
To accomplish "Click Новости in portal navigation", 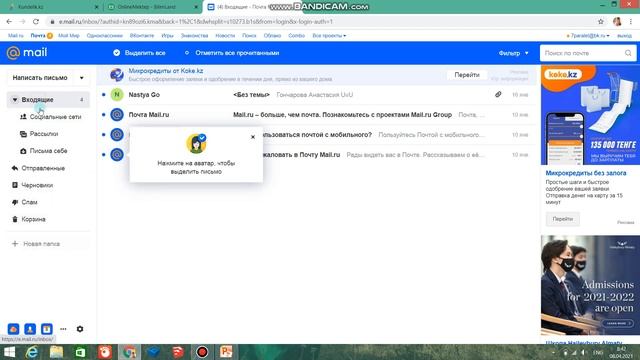I will point(225,36).
